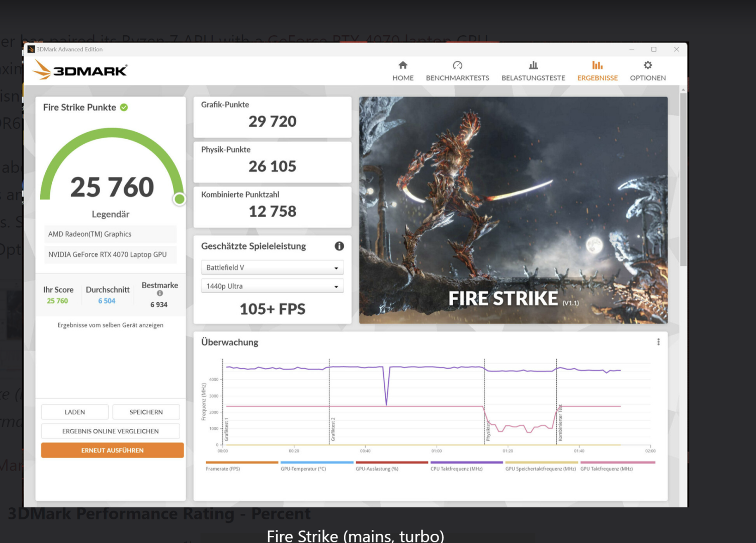Click ERGEBNIS ONLINE VERGLEICHEN button

111,431
